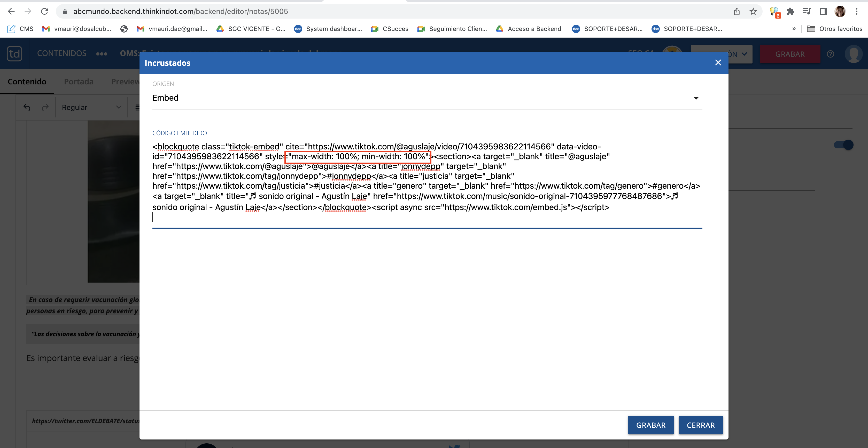This screenshot has height=448, width=868.
Task: Switch to the Contenido tab
Action: pos(27,82)
